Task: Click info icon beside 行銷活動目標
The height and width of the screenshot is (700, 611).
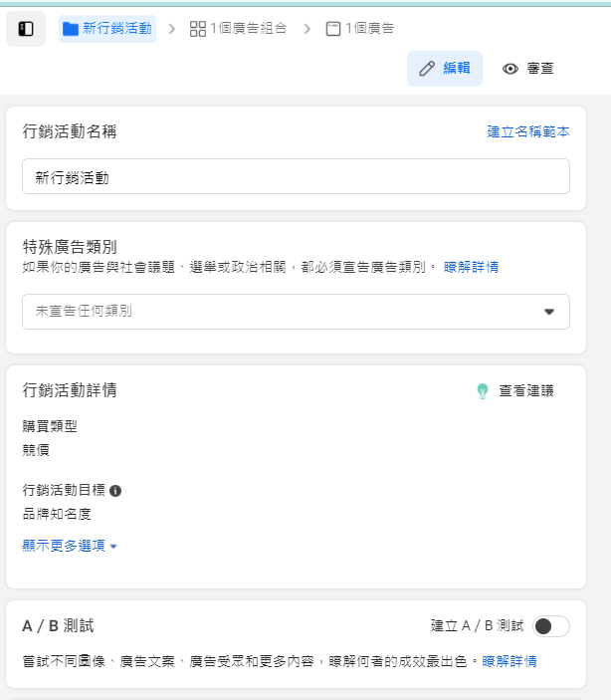Action: [115, 491]
